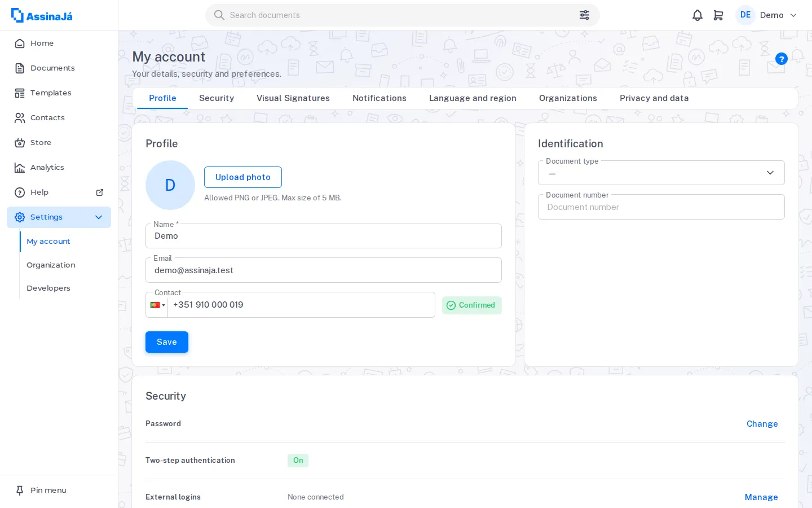
Task: Open Templates from sidebar
Action: (59, 93)
